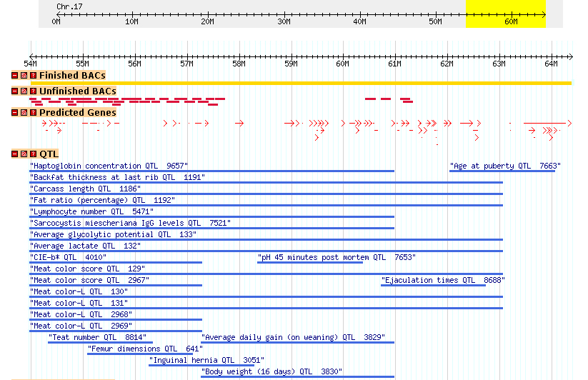Click the Inguinal hernia QTL 3051 feature
Image resolution: width=588 pixels, height=380 pixels.
206,360
